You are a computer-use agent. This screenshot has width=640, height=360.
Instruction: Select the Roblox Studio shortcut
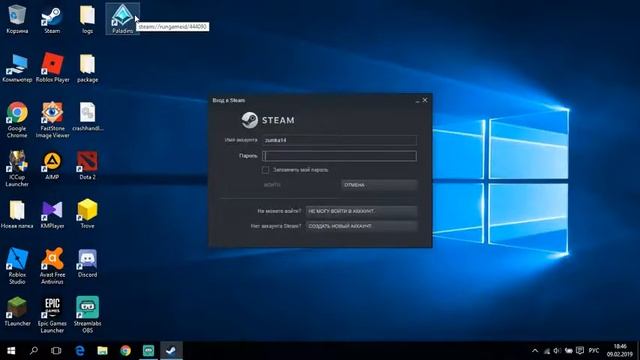pos(17,266)
